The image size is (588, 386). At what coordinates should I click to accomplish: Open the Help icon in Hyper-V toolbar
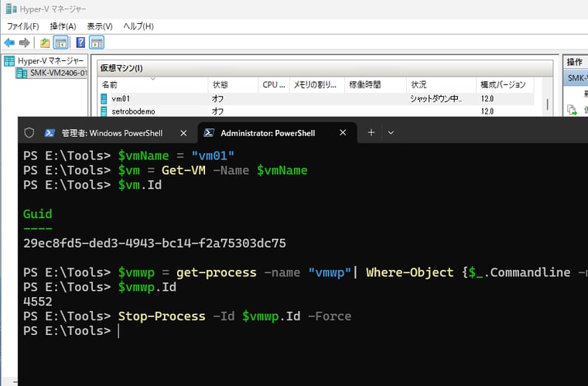(80, 43)
